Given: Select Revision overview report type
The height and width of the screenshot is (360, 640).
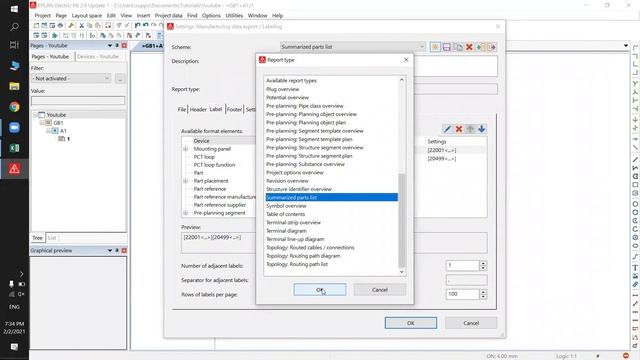Looking at the screenshot, I should click(x=287, y=181).
